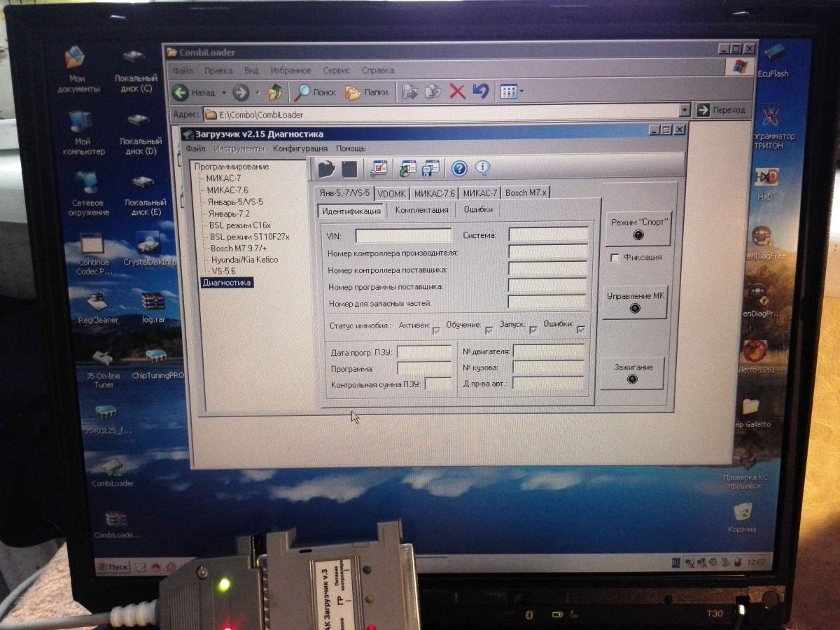Toggle the Зажигание ignition button
The image size is (840, 630).
tap(633, 373)
